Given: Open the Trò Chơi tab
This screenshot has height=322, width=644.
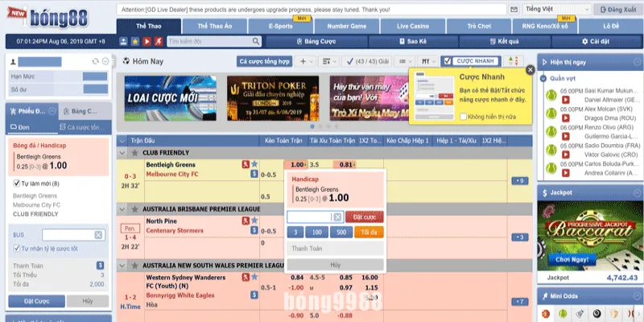Looking at the screenshot, I should pos(479,27).
